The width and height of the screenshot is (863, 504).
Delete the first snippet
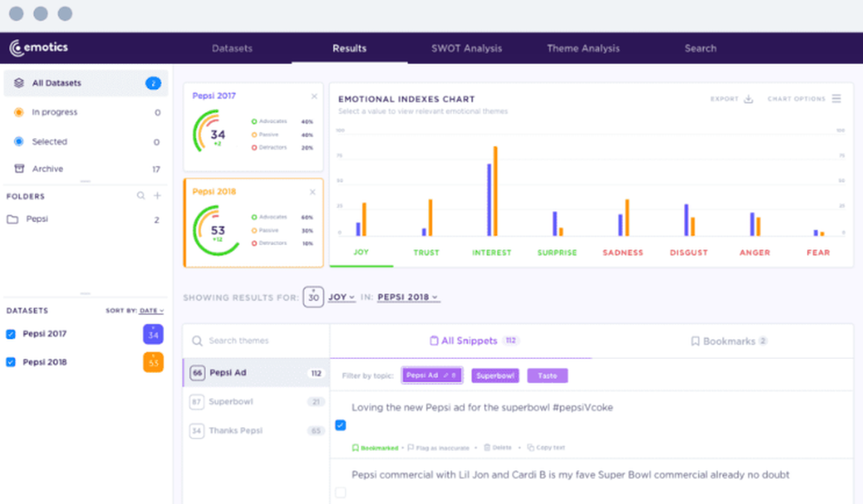[x=498, y=448]
